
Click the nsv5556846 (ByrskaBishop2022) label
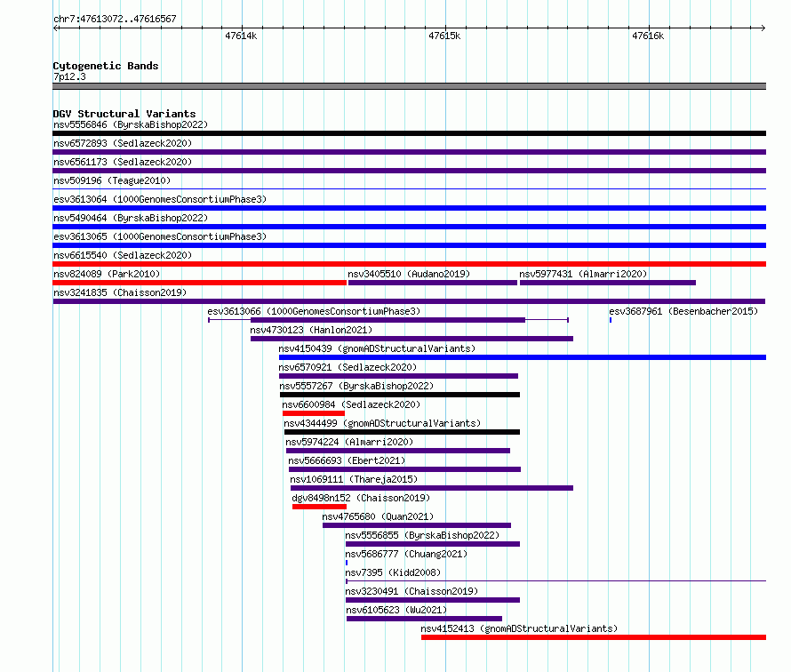point(131,124)
